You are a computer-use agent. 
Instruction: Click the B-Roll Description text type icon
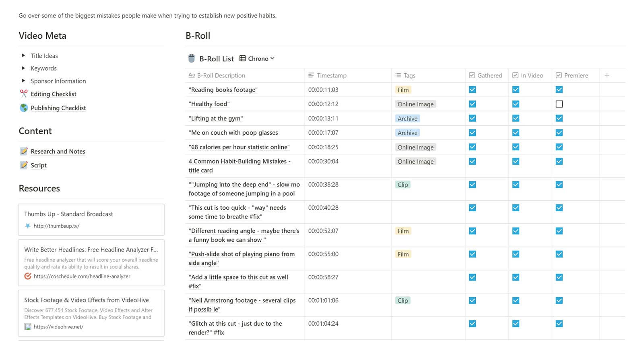coord(192,75)
